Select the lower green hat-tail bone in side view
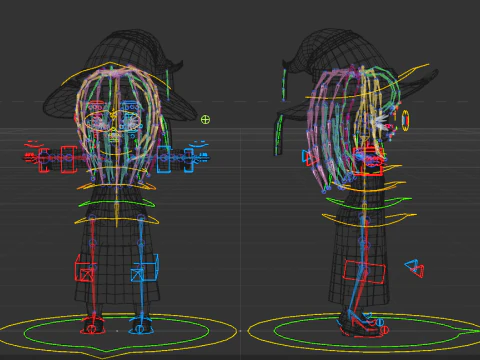Image resolution: width=480 pixels, height=360 pixels. [278, 135]
